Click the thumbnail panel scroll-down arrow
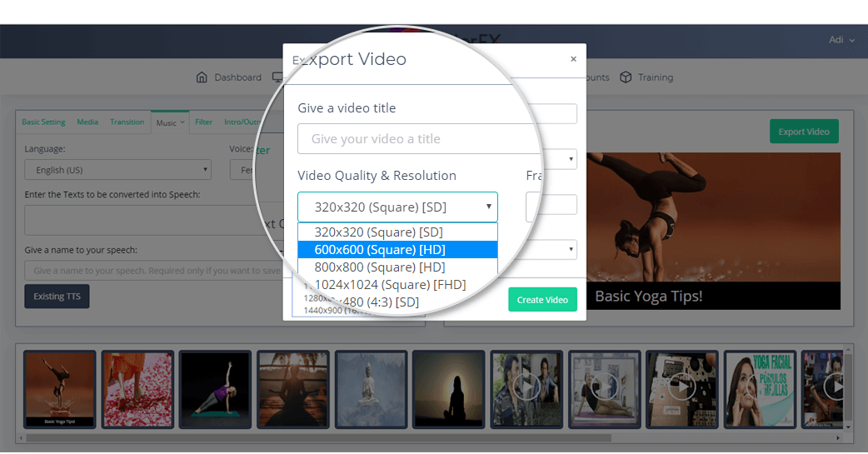This screenshot has height=454, width=868. click(848, 427)
